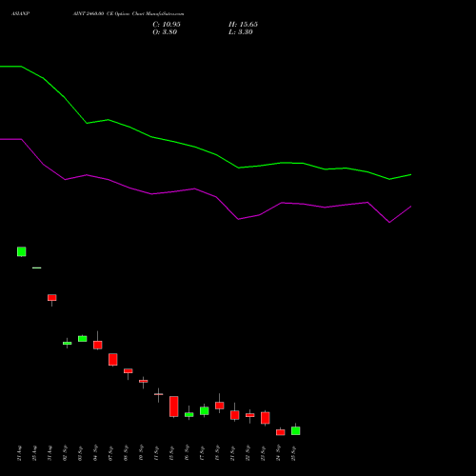Select the 04 Sep date label
476x476 pixels.
pyautogui.click(x=96, y=453)
